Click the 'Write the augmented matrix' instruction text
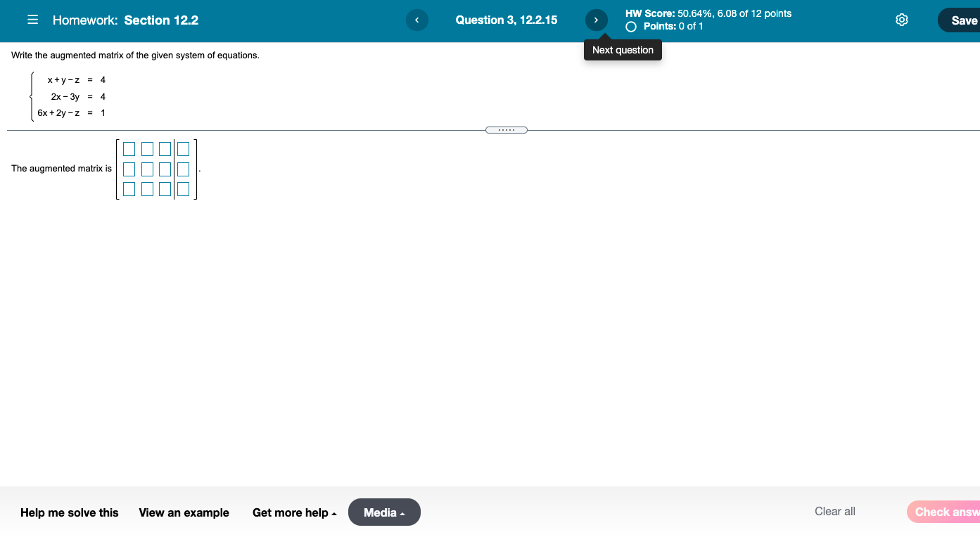 135,56
